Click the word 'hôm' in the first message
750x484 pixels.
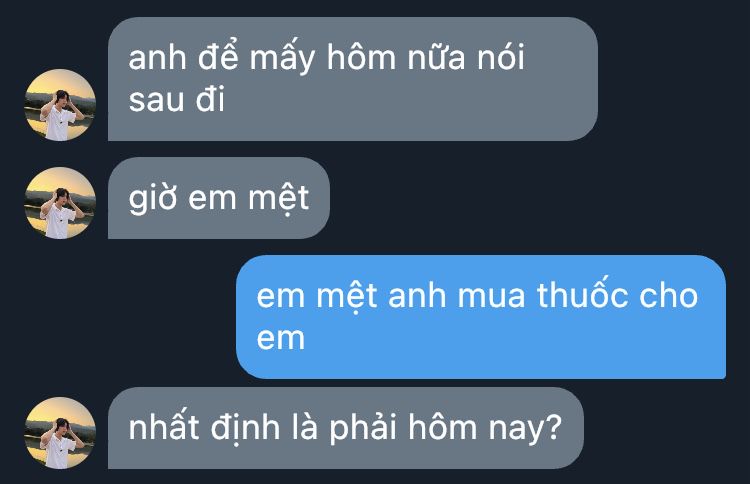coord(362,56)
